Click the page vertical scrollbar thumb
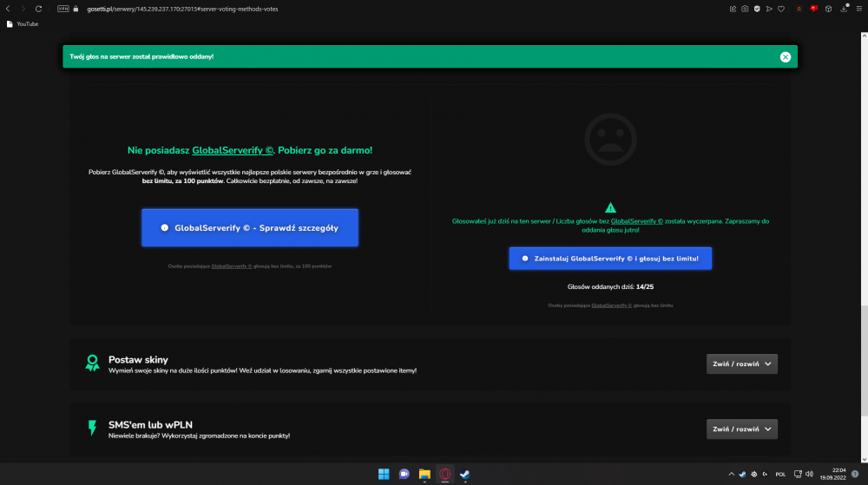This screenshot has width=868, height=485. pos(865,360)
